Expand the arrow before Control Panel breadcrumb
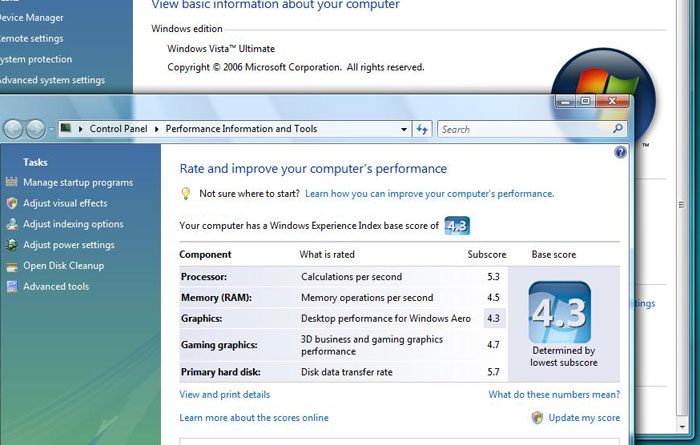 [x=80, y=129]
